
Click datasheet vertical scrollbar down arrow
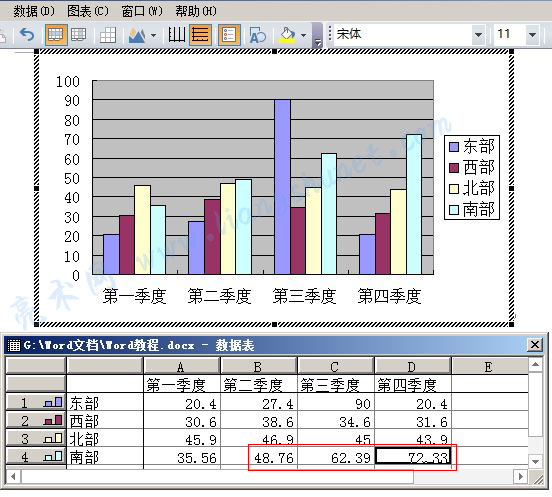coord(535,461)
